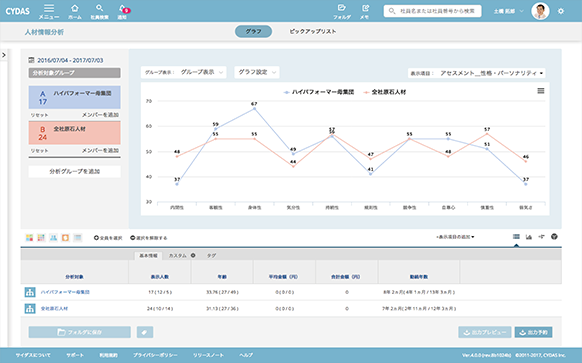Click the CYDAS logo
Viewport: 582px width, 363px height.
coord(17,11)
